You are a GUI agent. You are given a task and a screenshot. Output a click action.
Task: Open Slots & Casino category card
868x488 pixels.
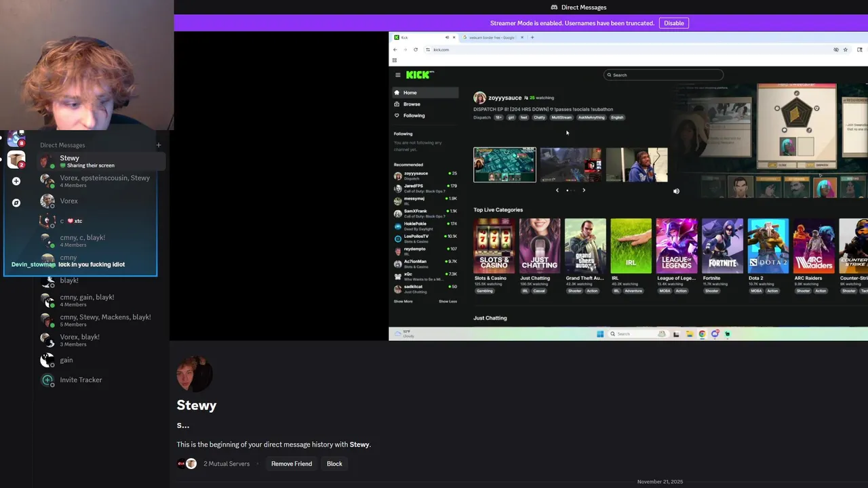(x=494, y=246)
